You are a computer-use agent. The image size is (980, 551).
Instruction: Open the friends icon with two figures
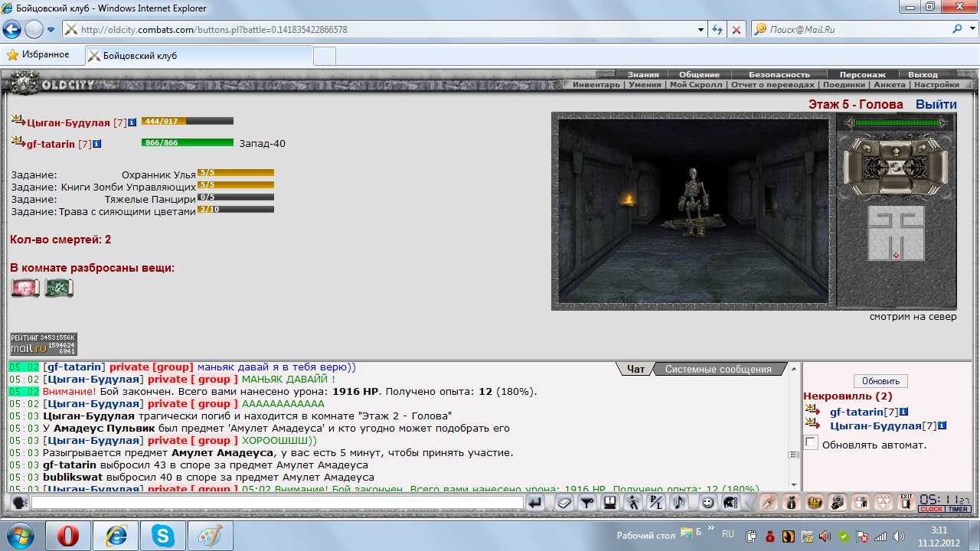click(x=861, y=503)
